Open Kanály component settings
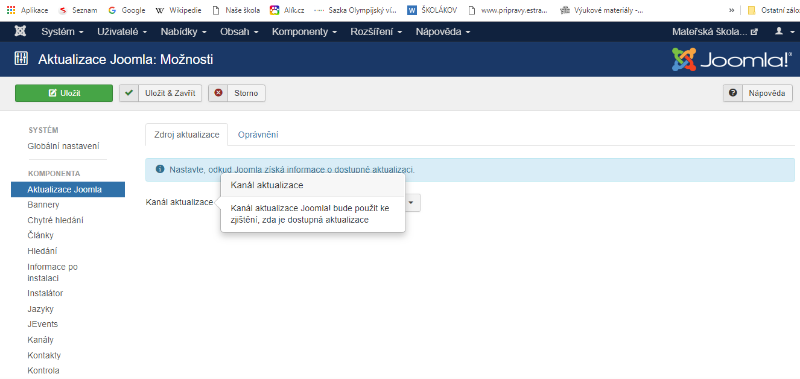The height and width of the screenshot is (379, 800). [x=40, y=340]
